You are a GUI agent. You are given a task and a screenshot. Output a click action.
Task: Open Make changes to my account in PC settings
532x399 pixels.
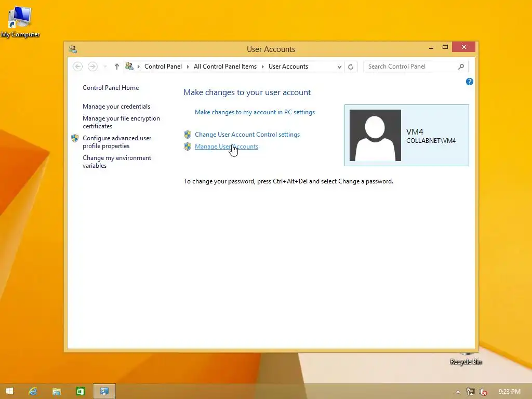pyautogui.click(x=255, y=112)
